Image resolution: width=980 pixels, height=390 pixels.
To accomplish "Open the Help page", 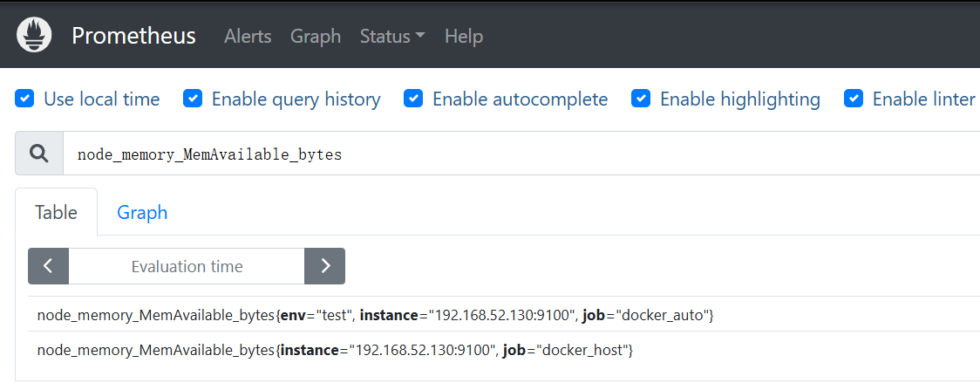I will (x=464, y=37).
